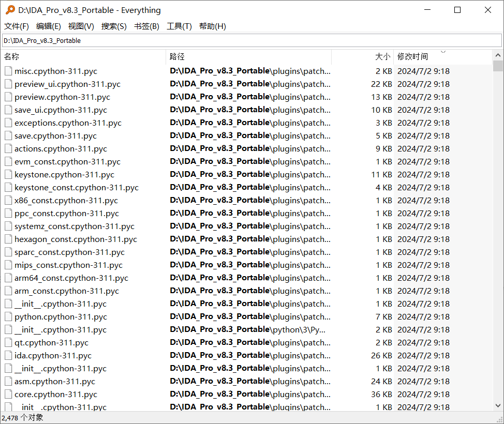Click the scrollbar down arrow
Viewport: 504px width, 424px height.
pos(498,406)
